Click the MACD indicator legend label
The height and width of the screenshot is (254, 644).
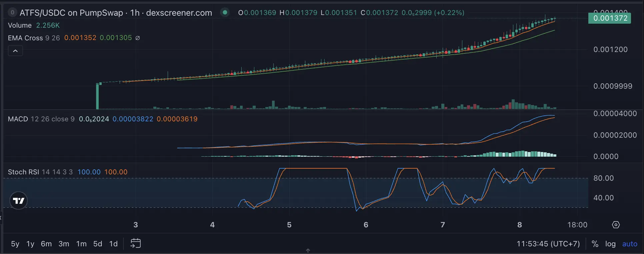tap(18, 119)
